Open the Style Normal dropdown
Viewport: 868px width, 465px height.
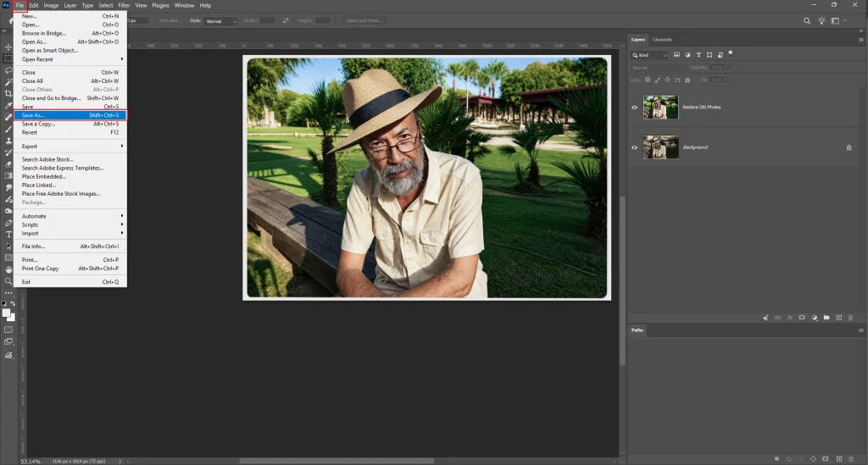click(x=221, y=21)
